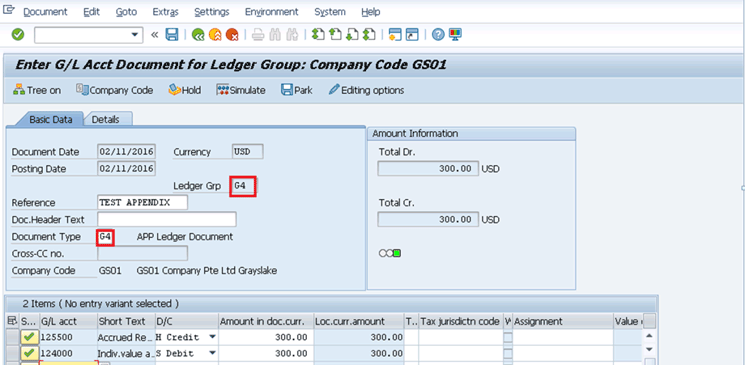Open the SAP window system menu icon
The width and height of the screenshot is (745, 365).
coord(9,10)
